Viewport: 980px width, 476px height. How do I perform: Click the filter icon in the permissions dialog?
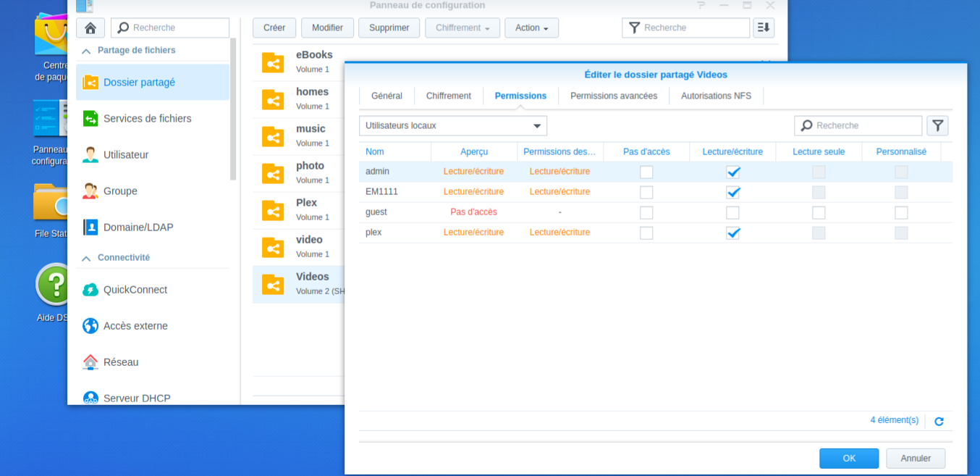(937, 125)
